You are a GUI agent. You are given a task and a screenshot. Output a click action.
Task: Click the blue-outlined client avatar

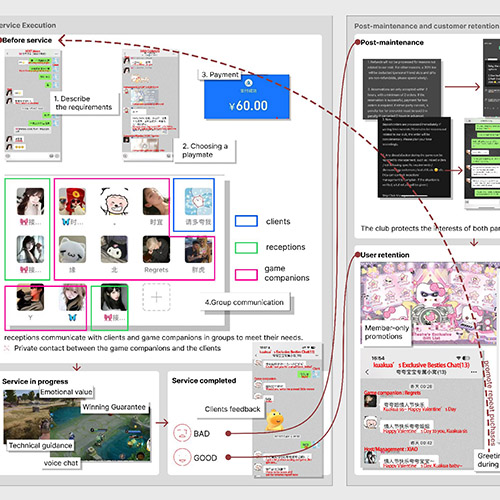(198, 201)
